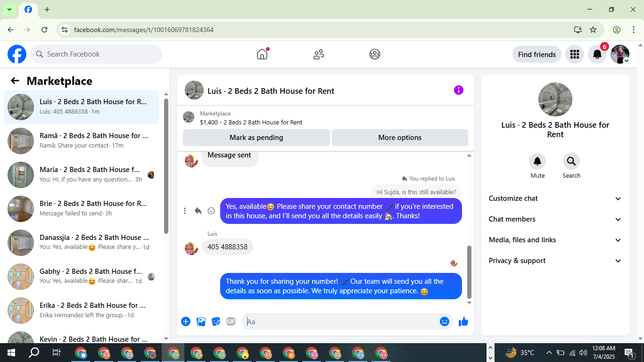
Task: Open the Gabhy conversation
Action: pos(81,277)
